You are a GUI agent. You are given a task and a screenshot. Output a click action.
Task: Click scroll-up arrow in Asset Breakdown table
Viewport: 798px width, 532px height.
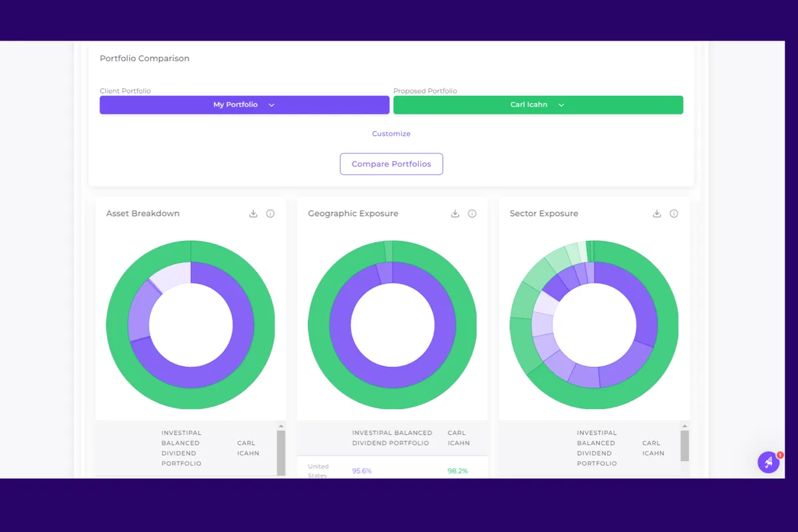[281, 426]
